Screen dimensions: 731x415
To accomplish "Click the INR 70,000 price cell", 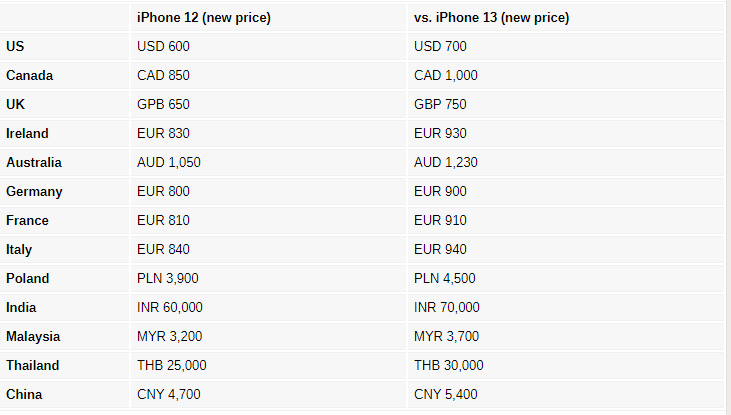I will click(447, 307).
